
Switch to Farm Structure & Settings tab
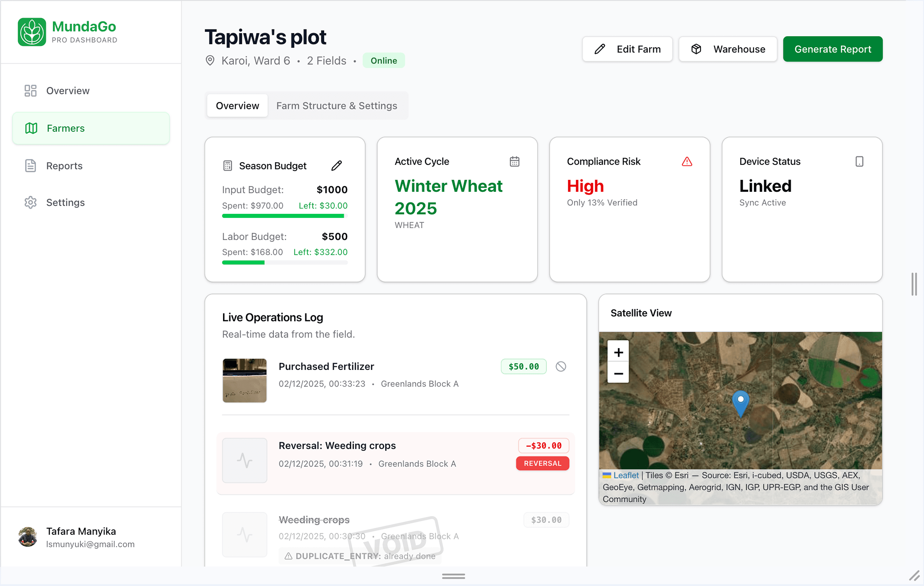pos(336,105)
